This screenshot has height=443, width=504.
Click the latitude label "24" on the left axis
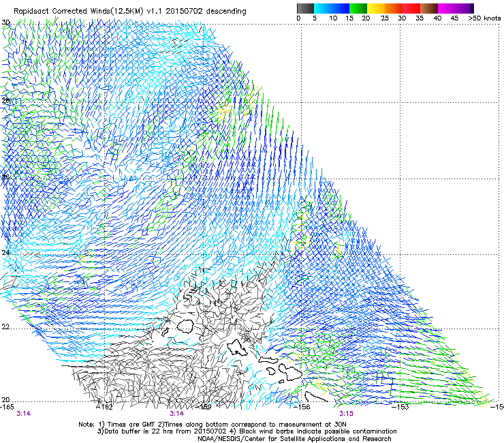coord(5,253)
